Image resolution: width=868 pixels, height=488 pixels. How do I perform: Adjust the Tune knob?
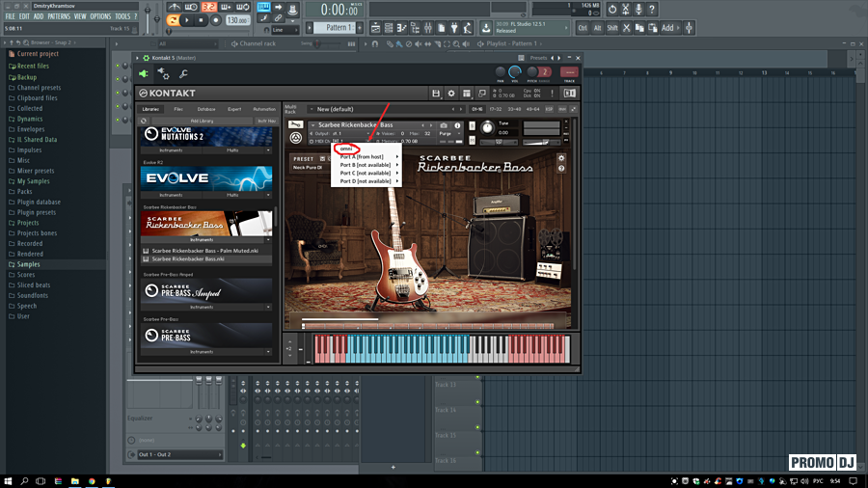click(487, 128)
